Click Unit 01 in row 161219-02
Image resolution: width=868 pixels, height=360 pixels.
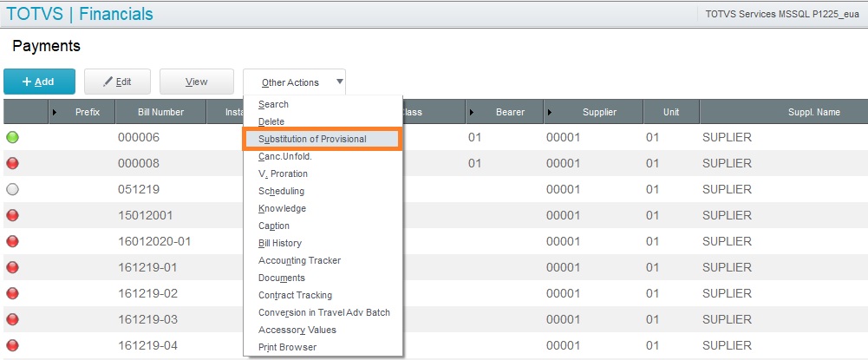coord(653,293)
